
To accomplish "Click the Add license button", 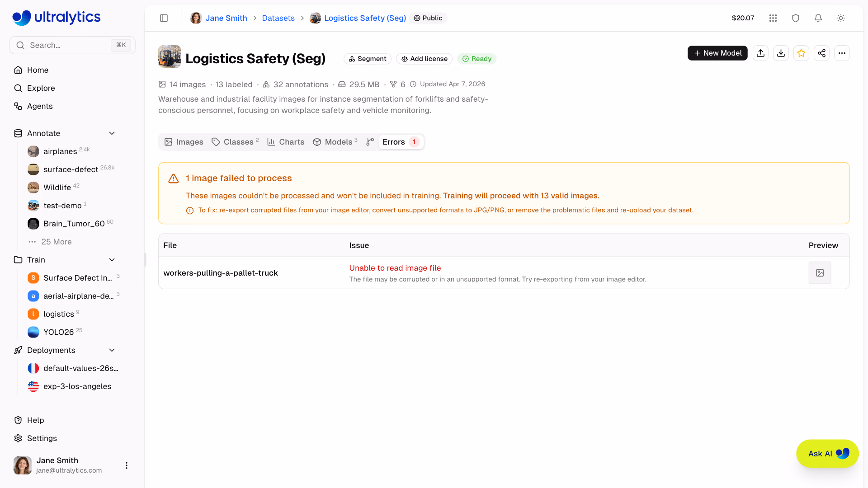I will [x=425, y=59].
